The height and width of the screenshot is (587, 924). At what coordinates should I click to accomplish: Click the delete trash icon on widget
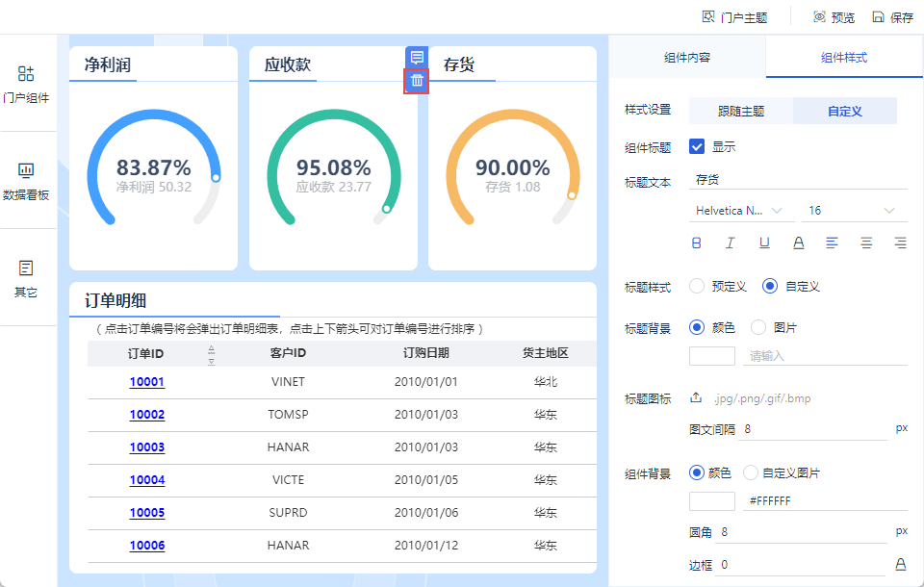(417, 81)
